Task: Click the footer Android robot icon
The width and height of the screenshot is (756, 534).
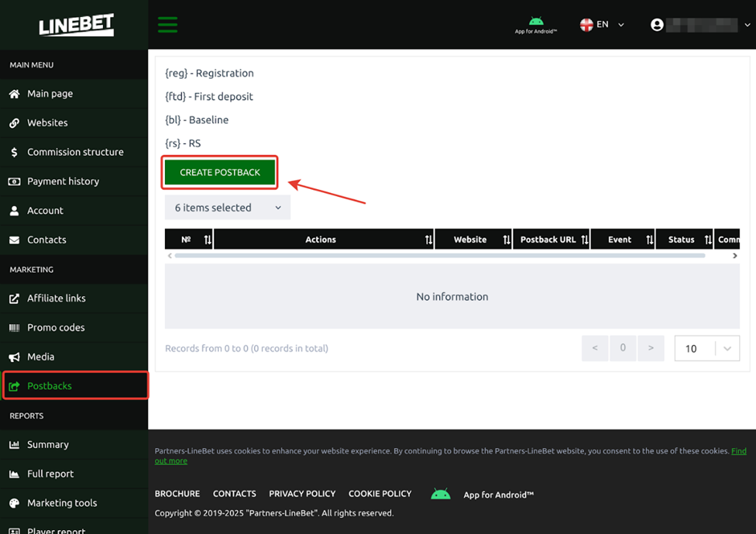Action: pos(440,494)
